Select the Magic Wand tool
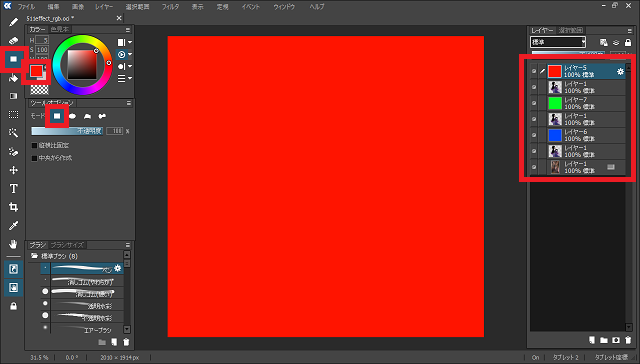Screen dimensions: 640x364 click(x=13, y=133)
